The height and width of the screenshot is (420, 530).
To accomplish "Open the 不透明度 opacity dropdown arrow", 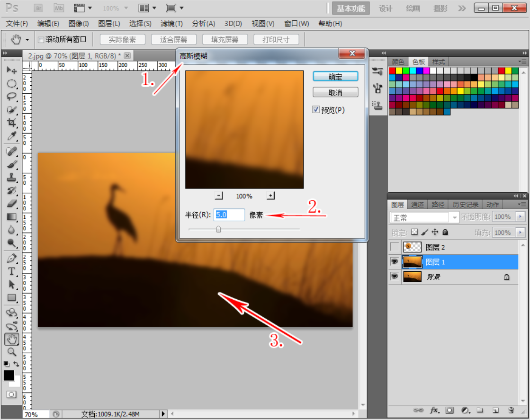I will [x=521, y=217].
